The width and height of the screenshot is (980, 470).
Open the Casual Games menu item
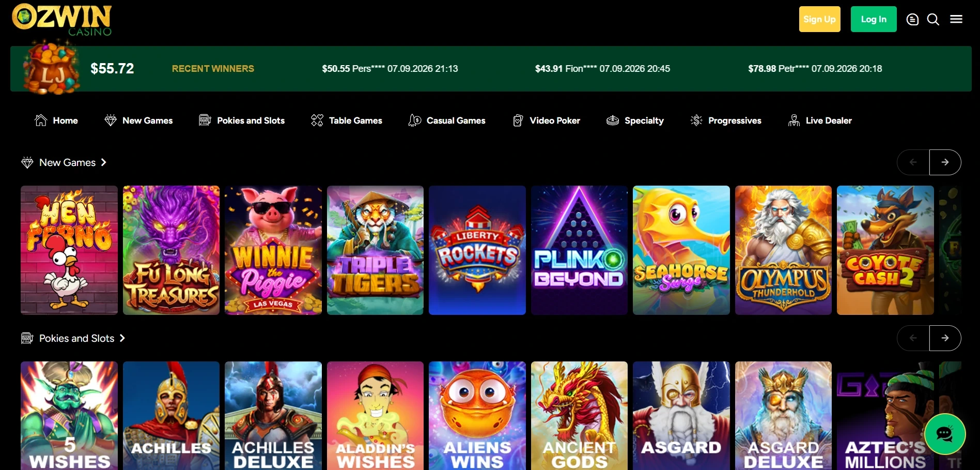447,120
